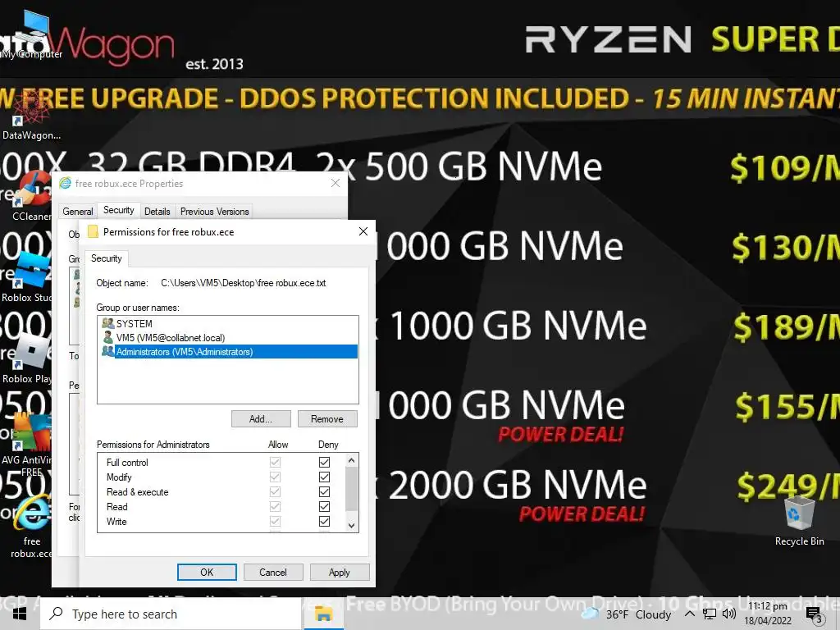The height and width of the screenshot is (630, 840).
Task: Click the Type here to search box
Action: (171, 614)
